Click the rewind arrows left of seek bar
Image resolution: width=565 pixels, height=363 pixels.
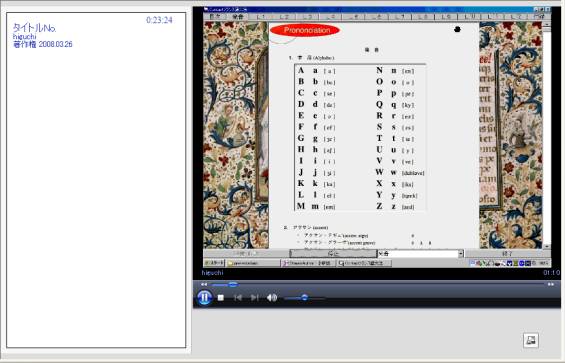coord(204,284)
